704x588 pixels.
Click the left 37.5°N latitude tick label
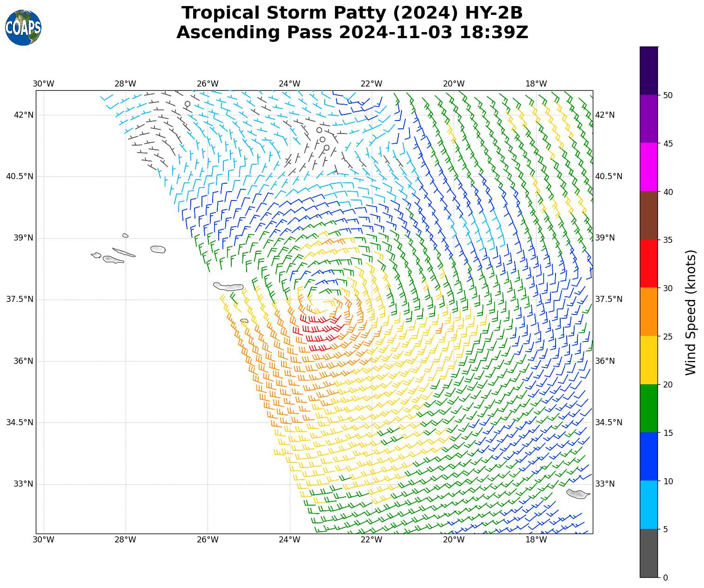pyautogui.click(x=20, y=299)
